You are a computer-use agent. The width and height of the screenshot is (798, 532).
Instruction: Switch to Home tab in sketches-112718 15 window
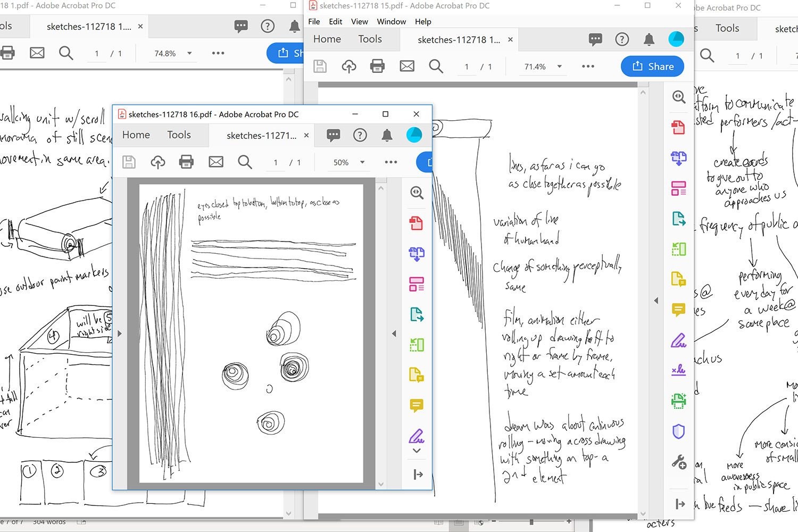(327, 39)
